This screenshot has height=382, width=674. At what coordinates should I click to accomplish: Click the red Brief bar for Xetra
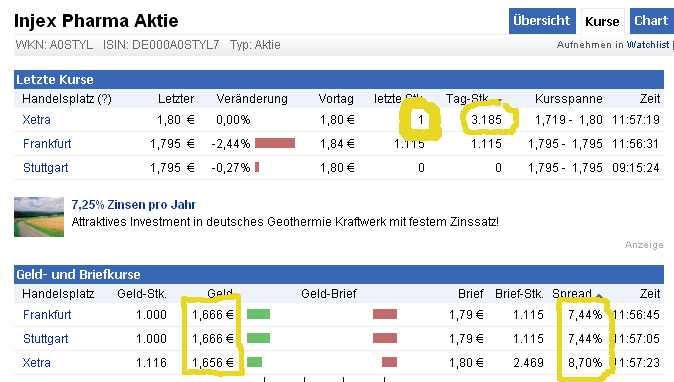point(389,362)
